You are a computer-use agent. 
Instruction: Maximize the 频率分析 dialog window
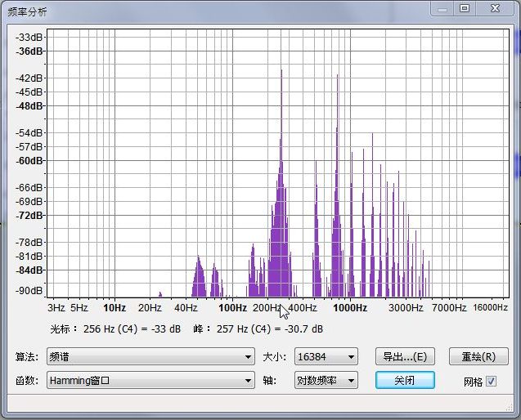(x=465, y=8)
